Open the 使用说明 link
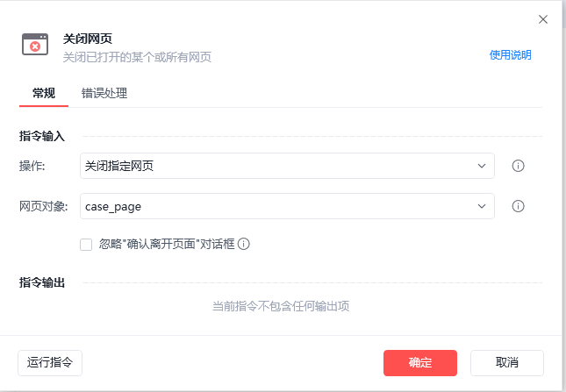 (510, 55)
